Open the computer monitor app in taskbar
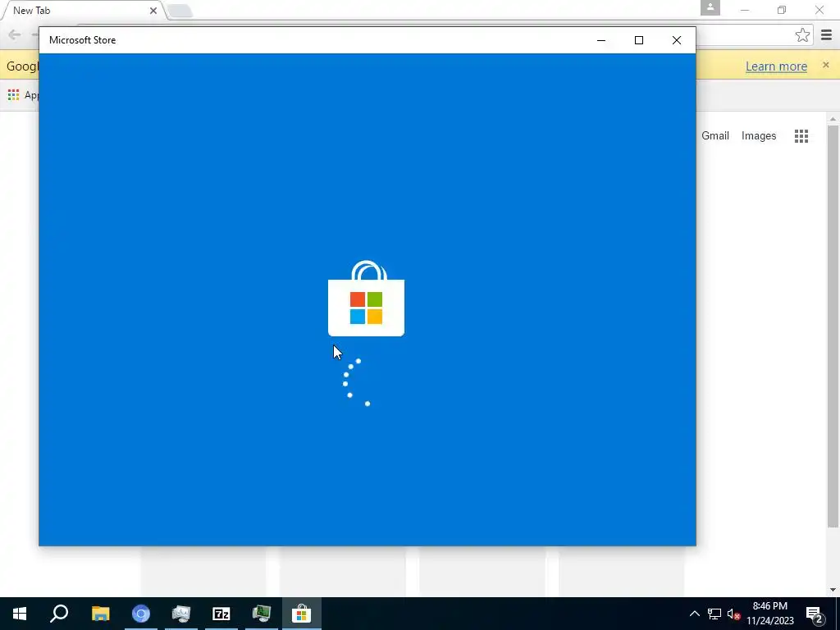The image size is (840, 630). point(181,614)
